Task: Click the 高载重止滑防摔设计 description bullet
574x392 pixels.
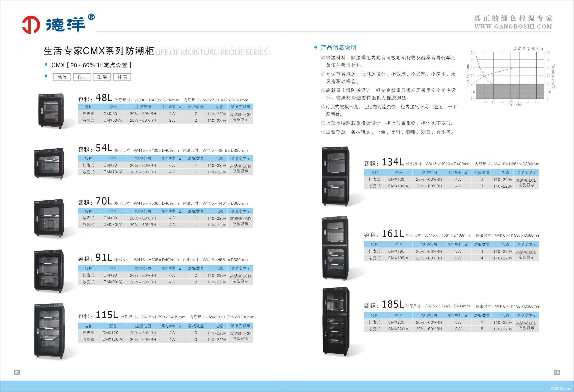Action: click(389, 94)
